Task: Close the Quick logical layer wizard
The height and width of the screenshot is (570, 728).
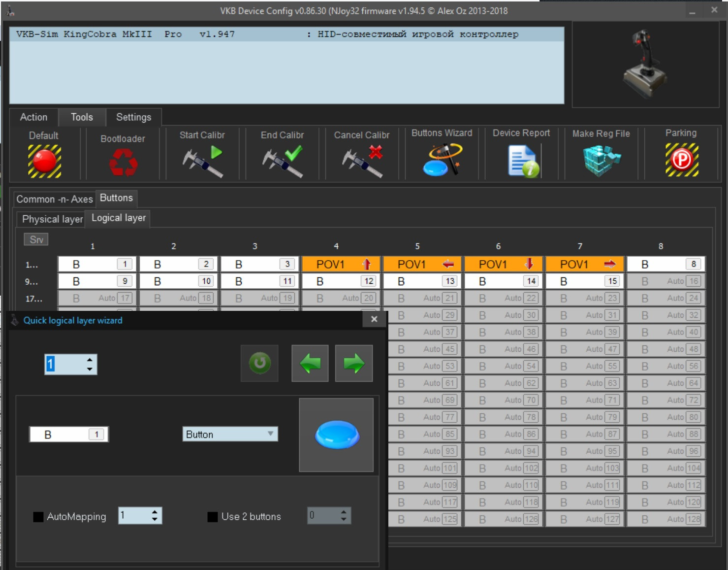Action: (x=374, y=319)
